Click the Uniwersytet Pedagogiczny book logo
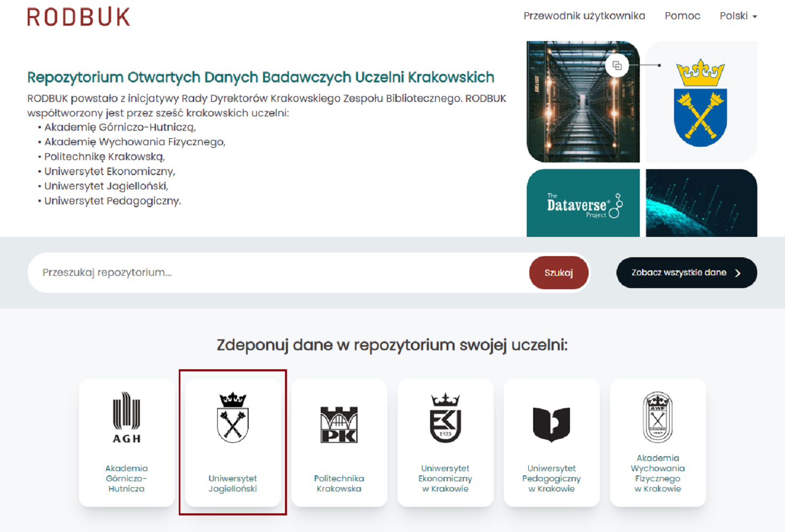 click(x=551, y=425)
